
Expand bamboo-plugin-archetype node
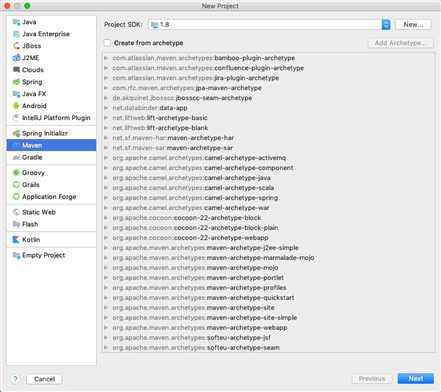click(x=106, y=58)
